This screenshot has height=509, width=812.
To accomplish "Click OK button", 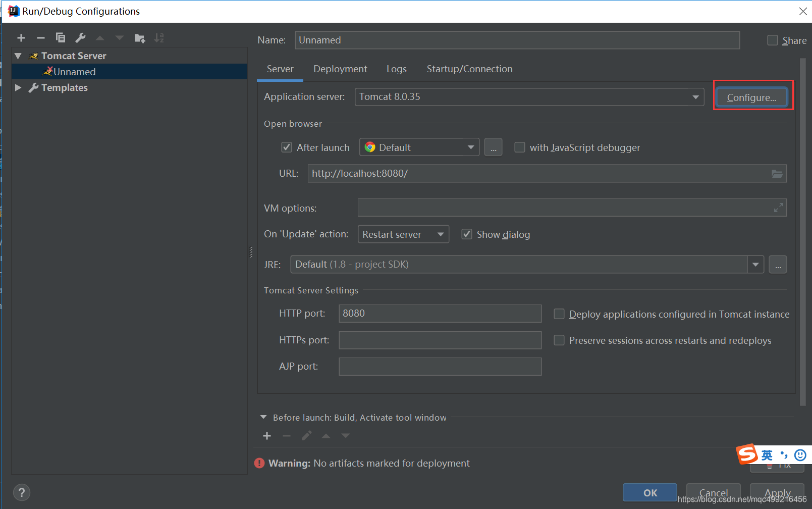I will point(650,493).
